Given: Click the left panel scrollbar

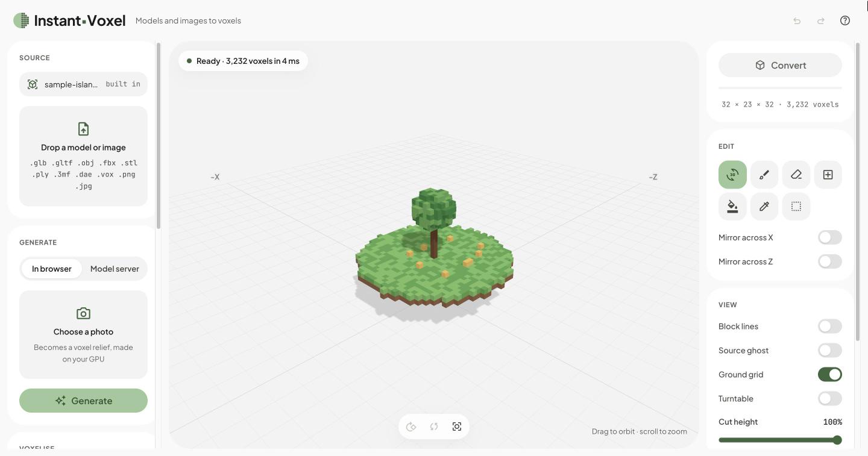Looking at the screenshot, I should tap(159, 136).
